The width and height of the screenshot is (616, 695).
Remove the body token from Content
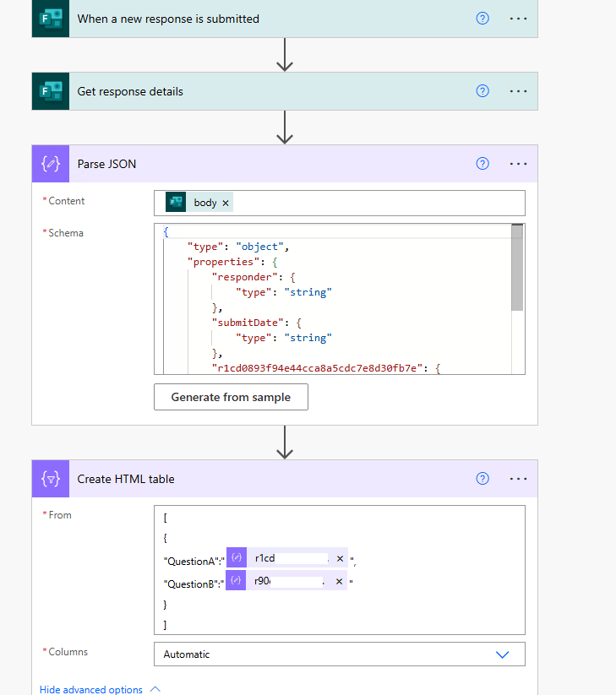point(226,203)
